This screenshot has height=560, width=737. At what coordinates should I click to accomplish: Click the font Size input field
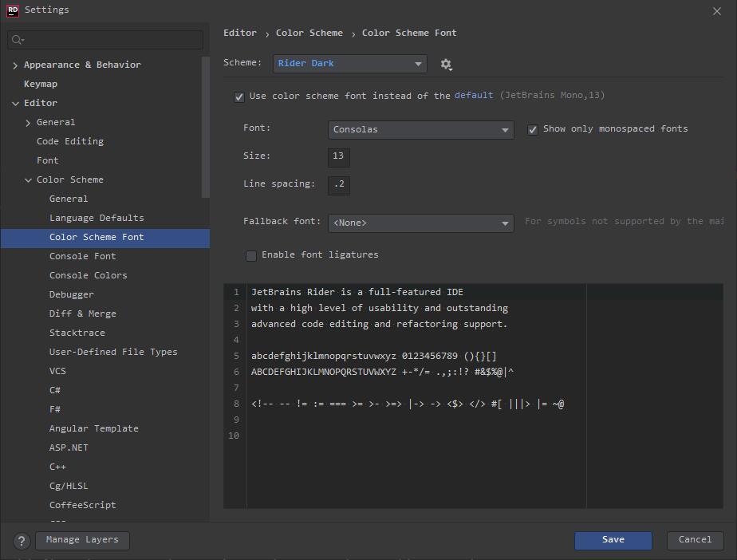(x=338, y=156)
